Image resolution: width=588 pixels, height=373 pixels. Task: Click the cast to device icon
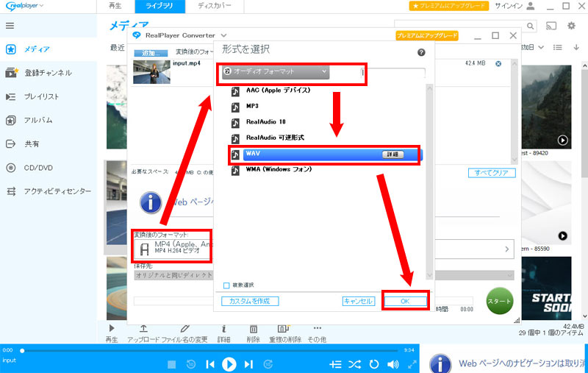click(551, 26)
